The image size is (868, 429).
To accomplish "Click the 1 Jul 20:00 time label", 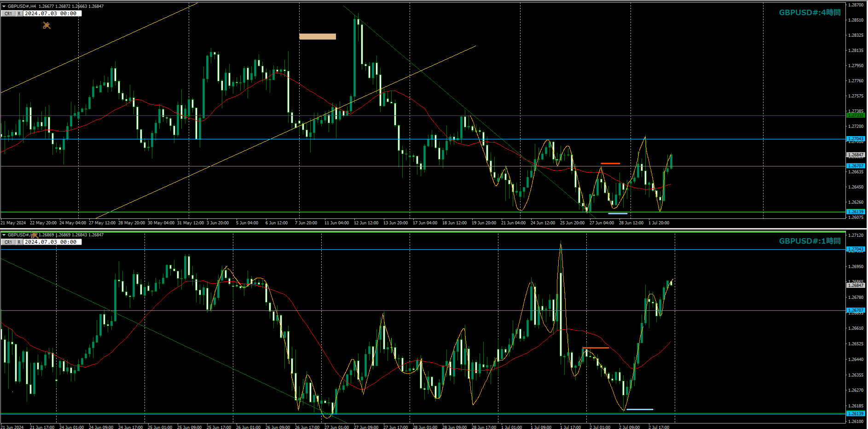I will click(x=659, y=223).
